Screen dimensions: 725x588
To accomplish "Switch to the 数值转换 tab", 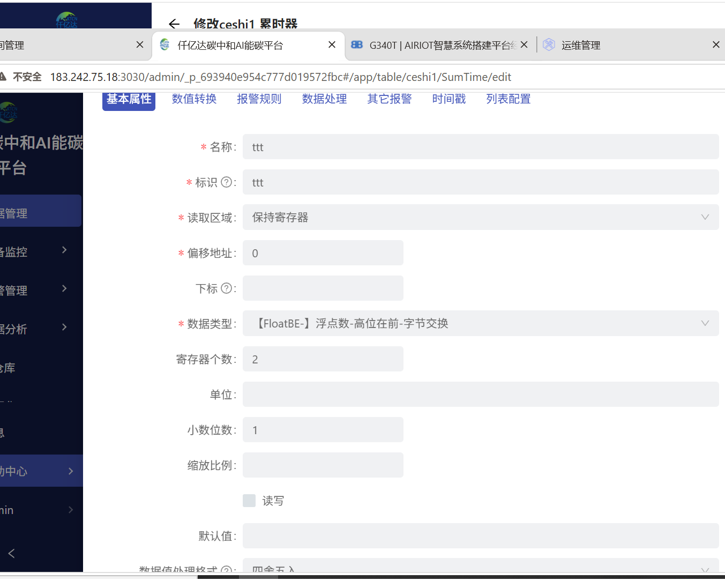I will 194,99.
